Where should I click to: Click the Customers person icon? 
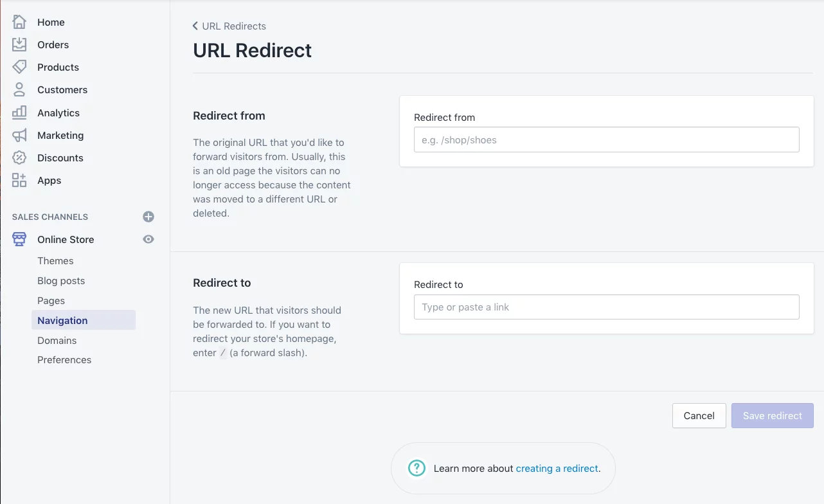pos(19,89)
